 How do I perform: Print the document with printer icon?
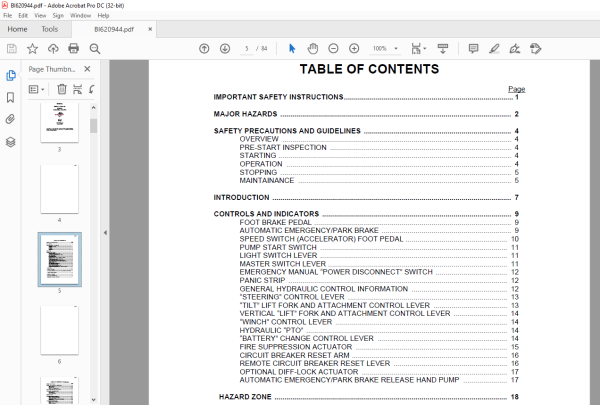point(73,49)
